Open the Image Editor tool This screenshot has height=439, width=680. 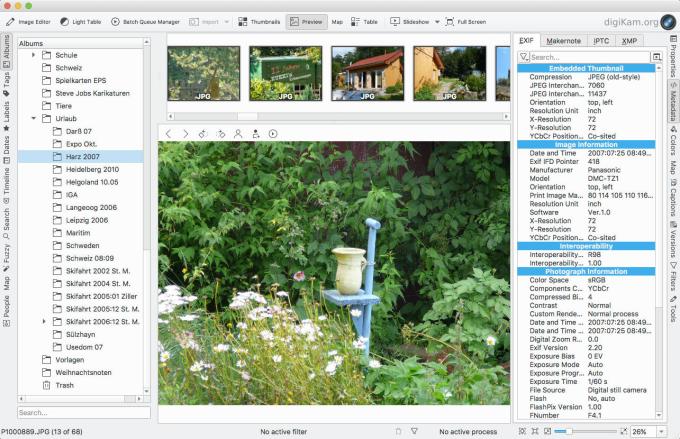coord(28,22)
